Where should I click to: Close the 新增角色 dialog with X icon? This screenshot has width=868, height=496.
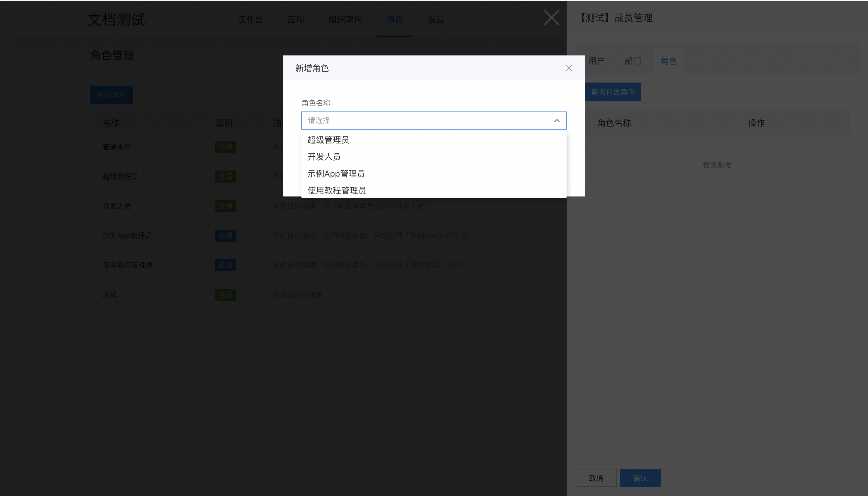pyautogui.click(x=568, y=68)
